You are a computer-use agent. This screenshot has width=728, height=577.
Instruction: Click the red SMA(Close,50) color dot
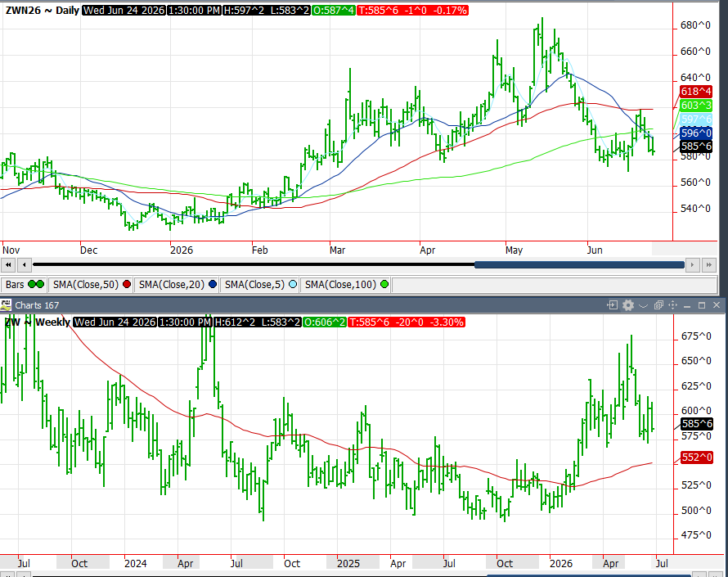(127, 284)
